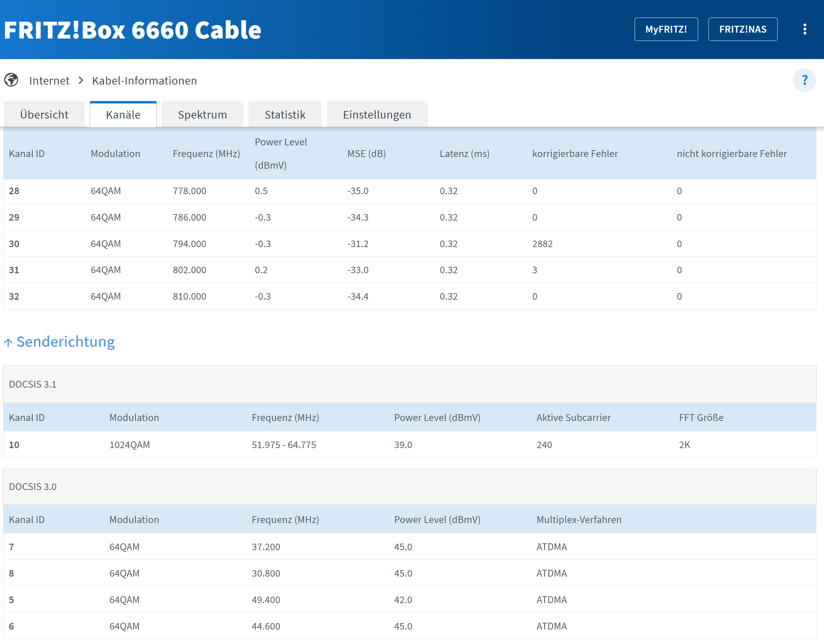
Task: Click upstream frequency 30.800
Action: (266, 573)
